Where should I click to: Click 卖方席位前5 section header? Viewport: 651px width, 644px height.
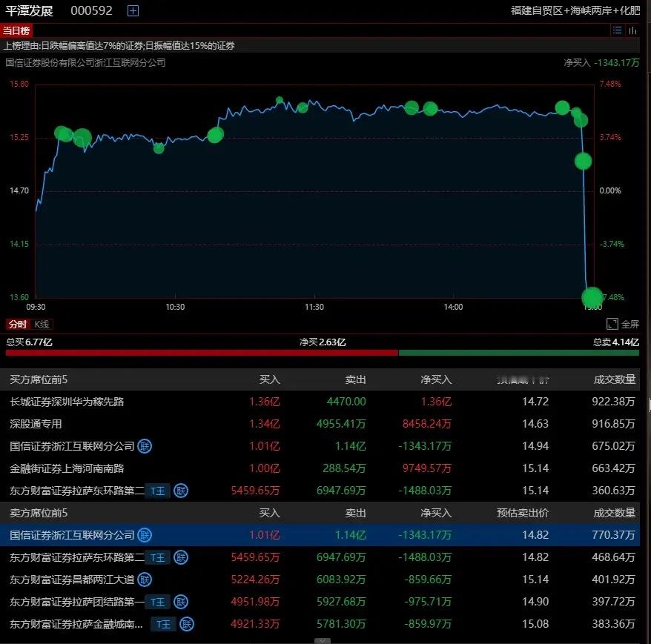click(39, 513)
